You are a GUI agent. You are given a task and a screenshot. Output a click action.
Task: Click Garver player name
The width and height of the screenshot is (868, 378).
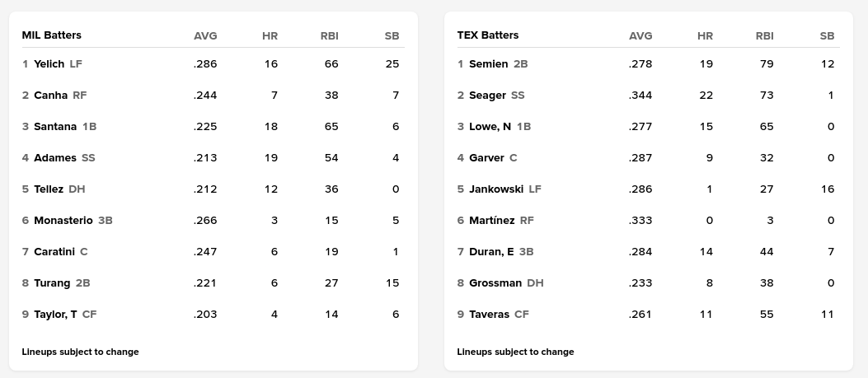pos(486,157)
